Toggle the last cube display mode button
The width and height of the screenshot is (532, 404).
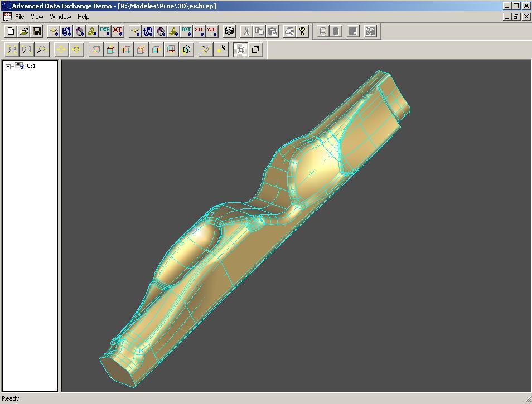pyautogui.click(x=255, y=50)
